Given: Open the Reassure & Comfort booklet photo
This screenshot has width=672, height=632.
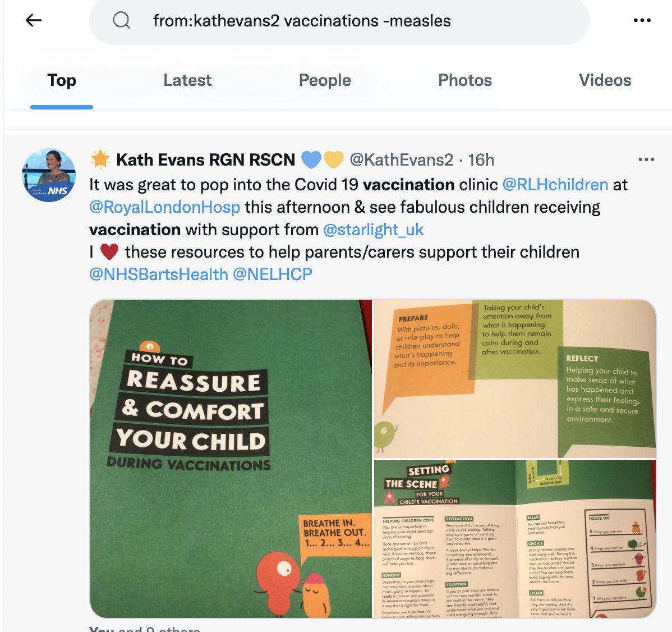Looking at the screenshot, I should coord(231,459).
